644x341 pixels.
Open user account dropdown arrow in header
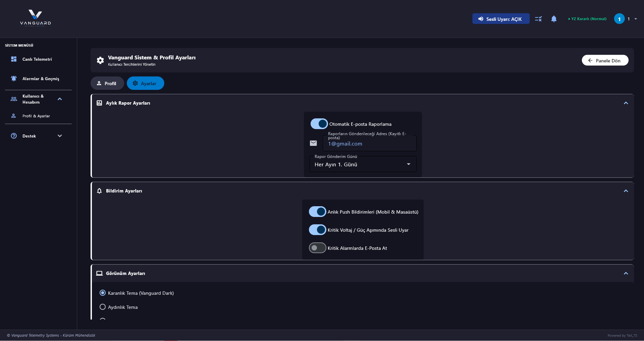click(636, 19)
